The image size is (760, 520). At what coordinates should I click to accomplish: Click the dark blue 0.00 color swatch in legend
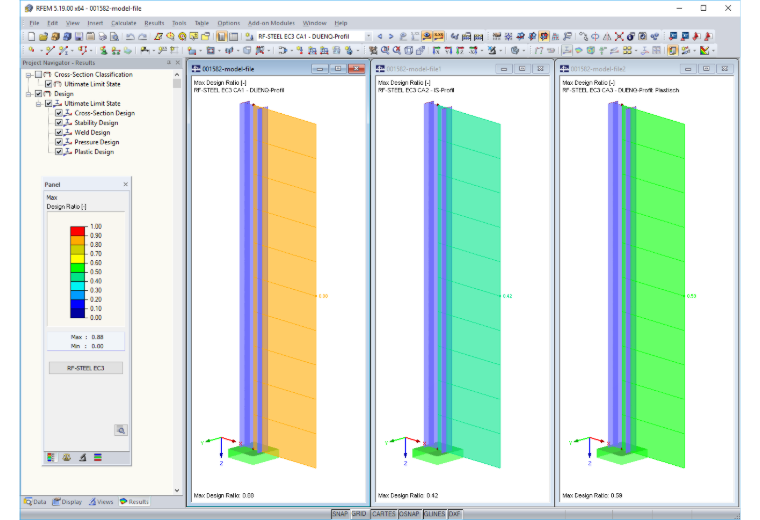point(78,313)
